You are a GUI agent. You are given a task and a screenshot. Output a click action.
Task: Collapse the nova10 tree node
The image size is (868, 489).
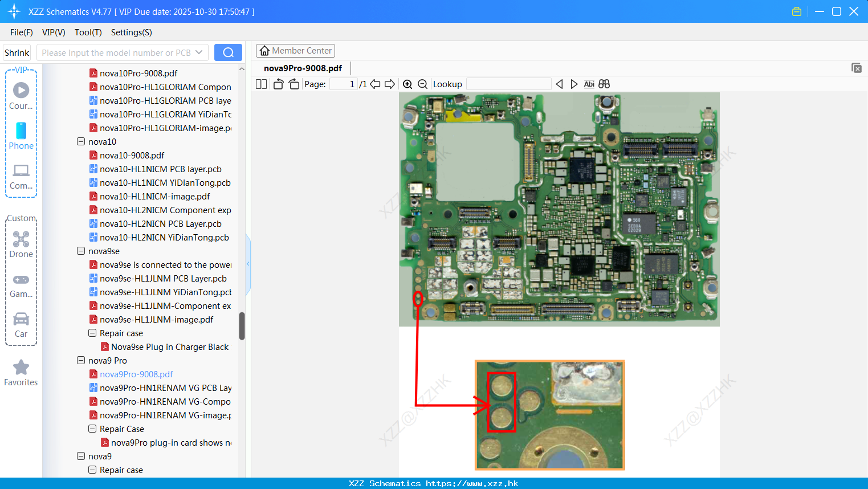point(81,141)
